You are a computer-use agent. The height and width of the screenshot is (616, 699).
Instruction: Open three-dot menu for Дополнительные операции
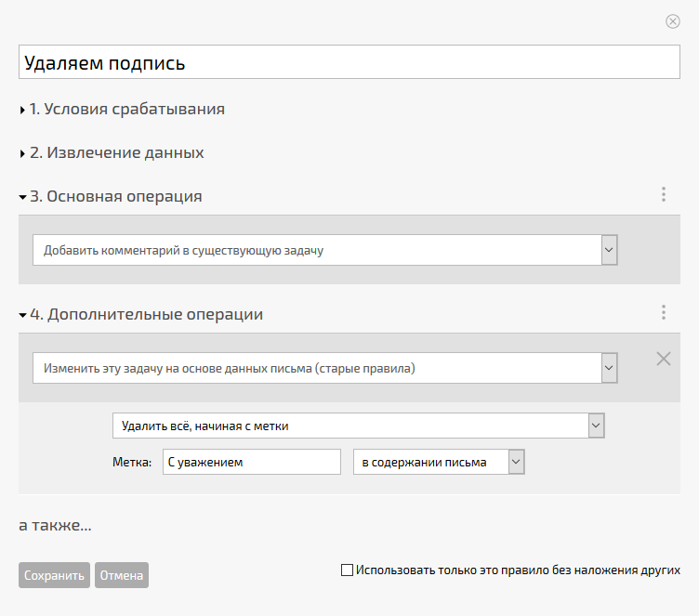664,312
